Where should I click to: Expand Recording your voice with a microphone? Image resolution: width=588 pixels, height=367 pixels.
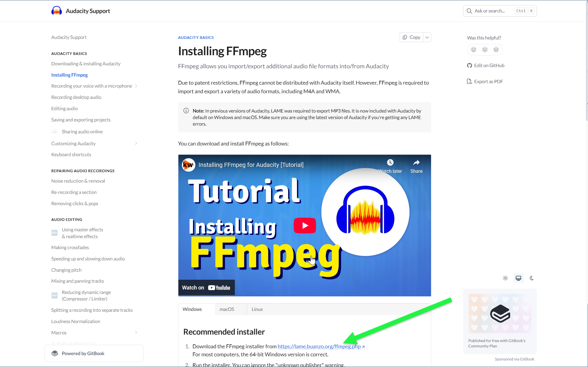pyautogui.click(x=136, y=86)
